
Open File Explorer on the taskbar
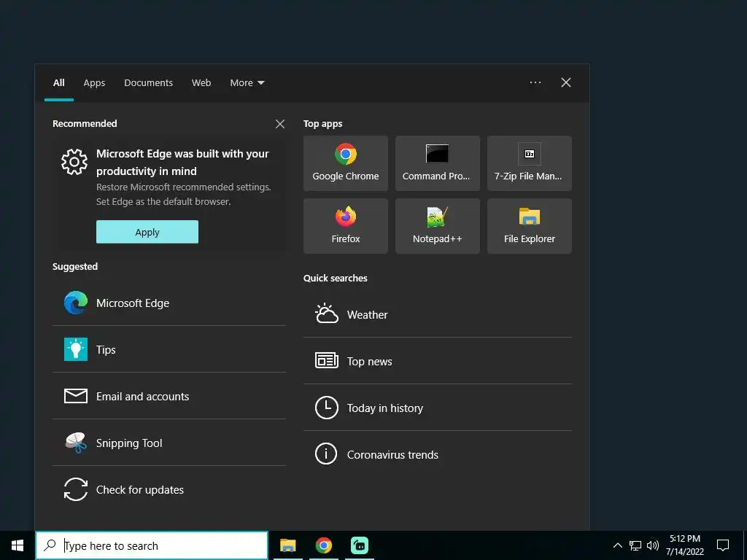coord(287,545)
